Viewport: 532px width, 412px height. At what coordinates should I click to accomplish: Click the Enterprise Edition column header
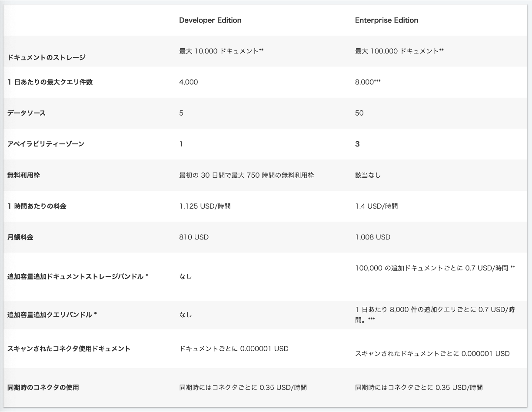(x=386, y=20)
